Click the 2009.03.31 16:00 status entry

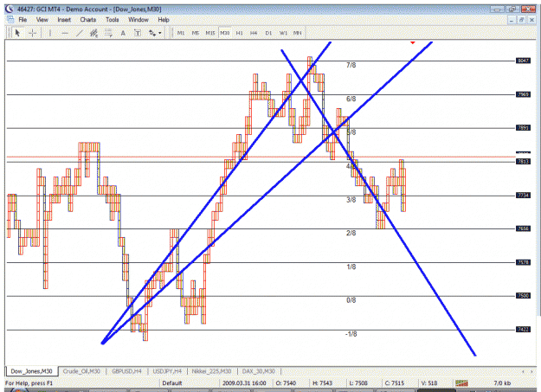(x=244, y=383)
